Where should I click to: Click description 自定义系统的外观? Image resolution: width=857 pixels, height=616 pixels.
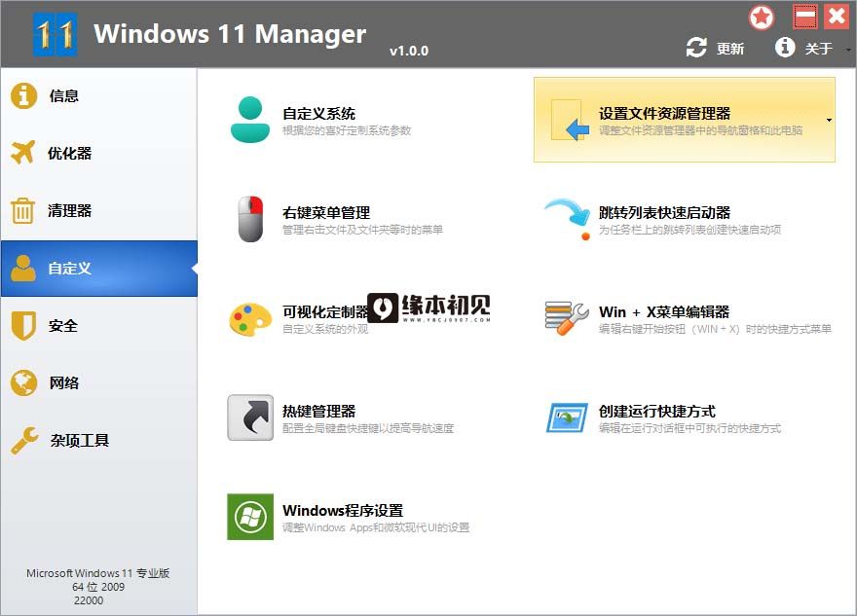(x=325, y=329)
